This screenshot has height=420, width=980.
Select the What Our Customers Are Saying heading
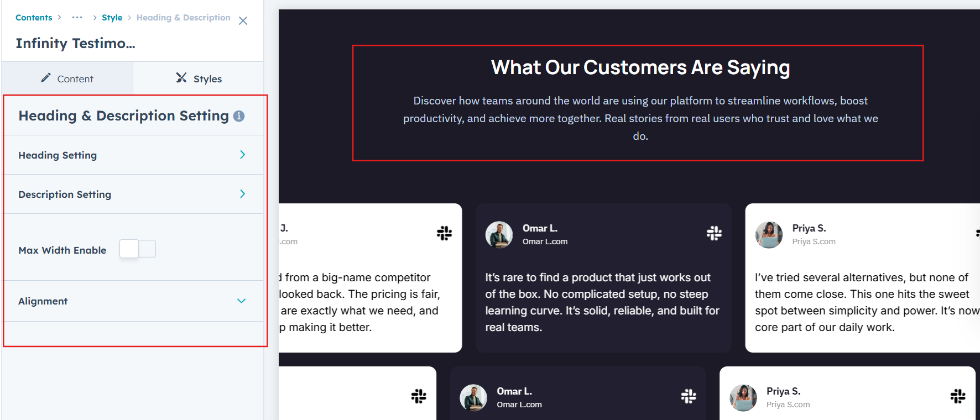point(640,67)
